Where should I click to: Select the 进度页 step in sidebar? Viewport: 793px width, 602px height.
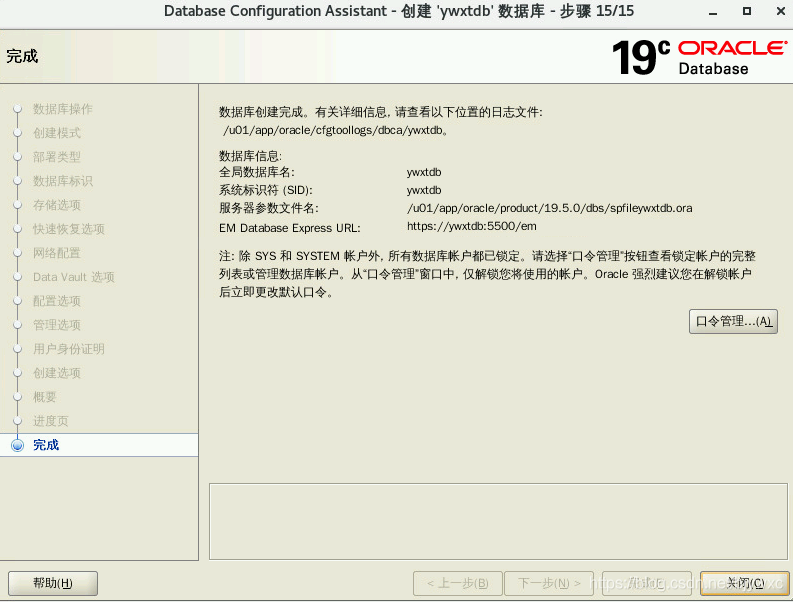point(51,421)
